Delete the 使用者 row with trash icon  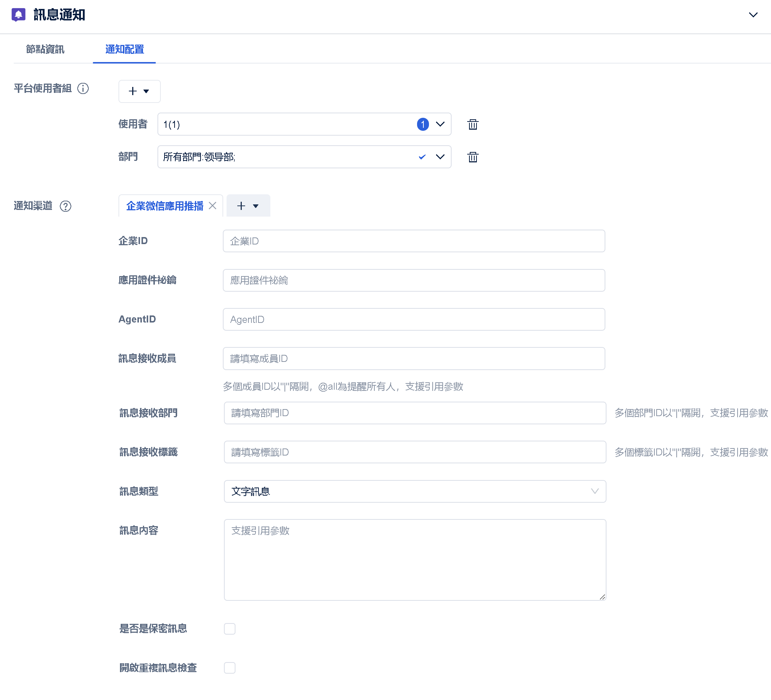(x=473, y=124)
